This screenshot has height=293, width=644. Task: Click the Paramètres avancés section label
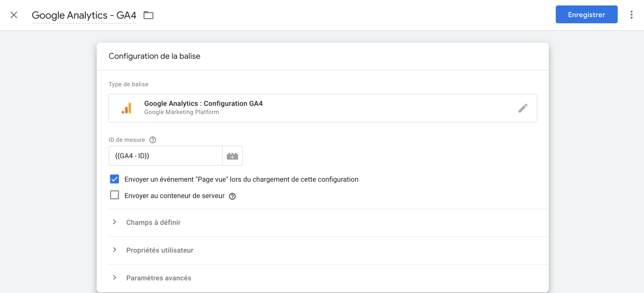158,278
